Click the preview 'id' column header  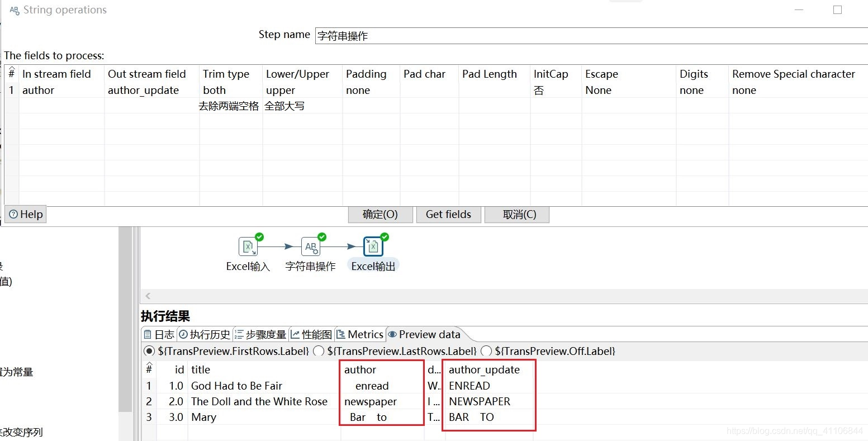172,369
